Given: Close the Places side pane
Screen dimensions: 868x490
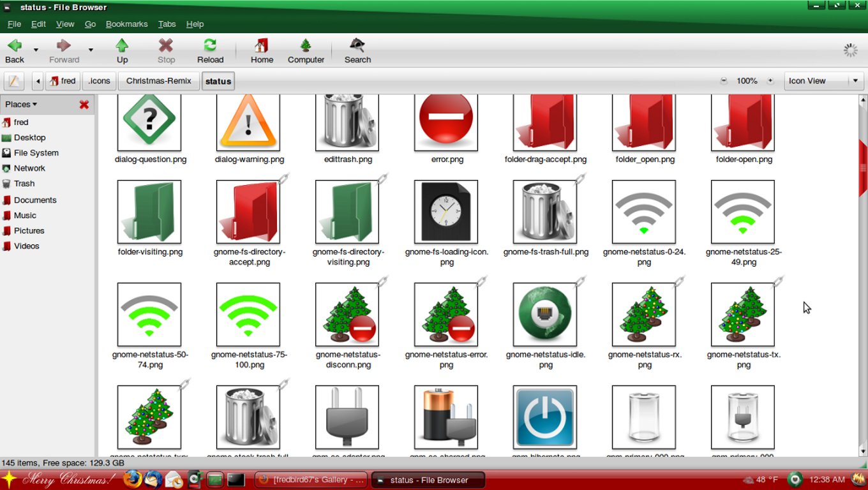Looking at the screenshot, I should click(x=84, y=104).
